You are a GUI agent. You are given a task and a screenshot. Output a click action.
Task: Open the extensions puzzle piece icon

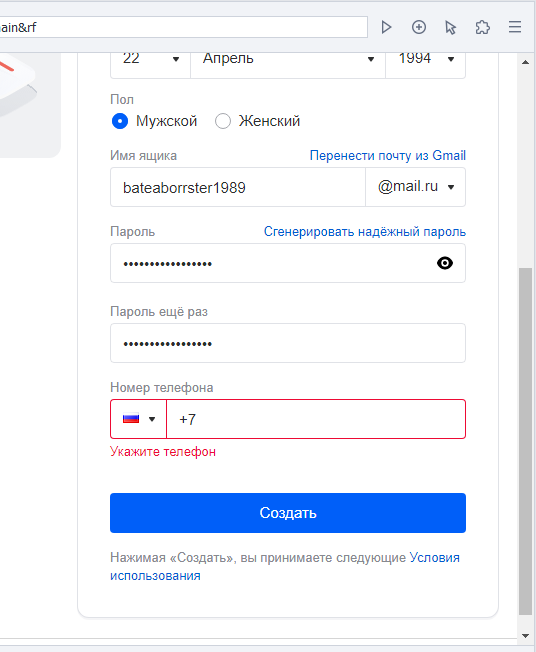click(x=482, y=27)
